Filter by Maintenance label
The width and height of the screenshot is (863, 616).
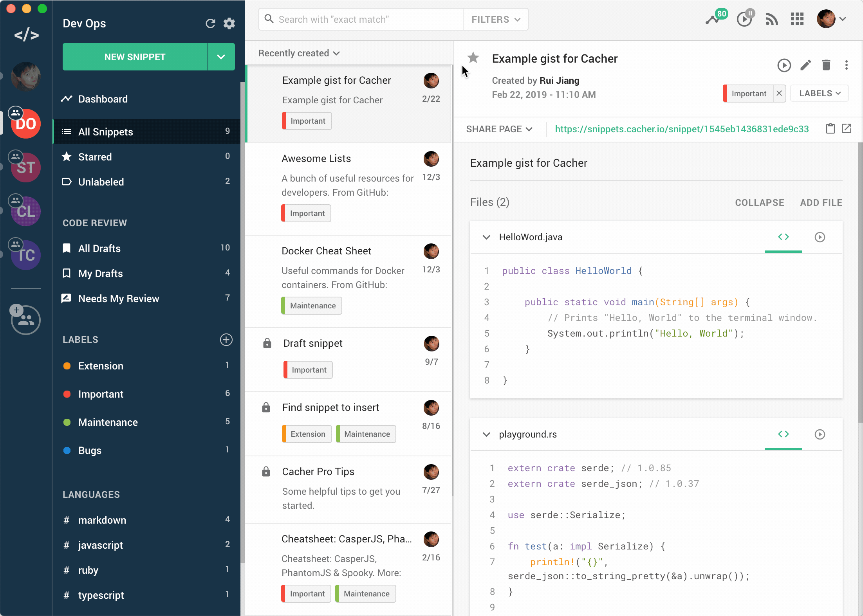click(146, 422)
